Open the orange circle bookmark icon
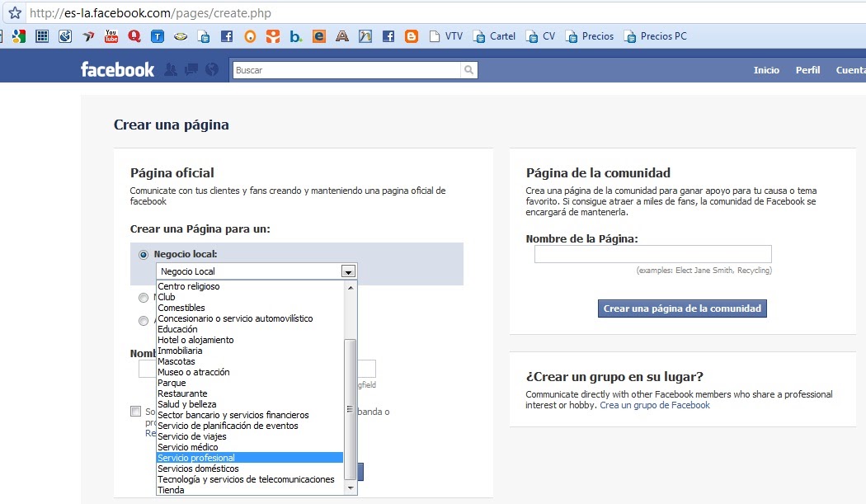866x504 pixels. (x=250, y=36)
